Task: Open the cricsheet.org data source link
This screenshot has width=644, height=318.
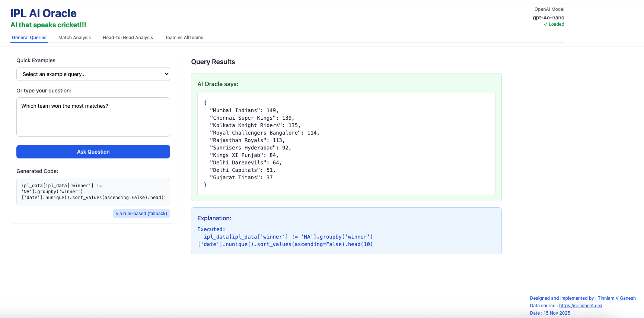Action: tap(580, 306)
